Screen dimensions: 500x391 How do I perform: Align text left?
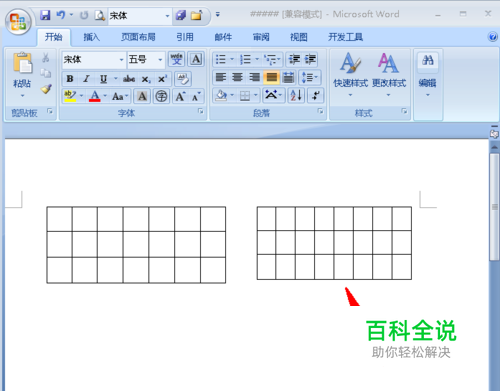pyautogui.click(x=221, y=78)
